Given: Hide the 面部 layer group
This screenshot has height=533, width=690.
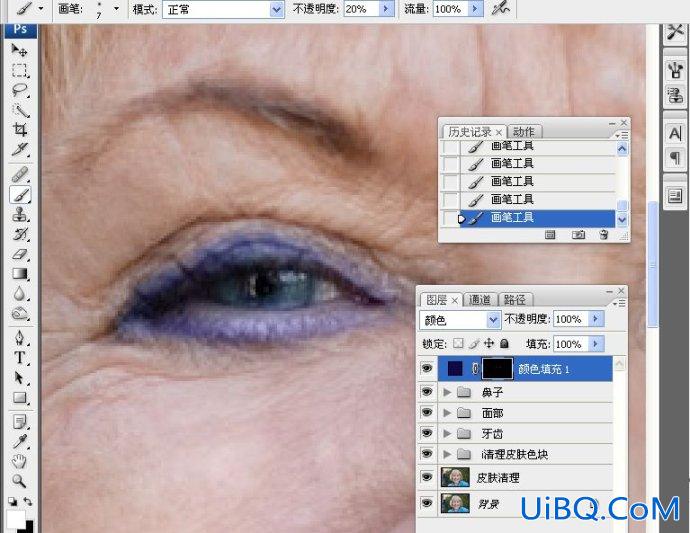Looking at the screenshot, I should click(427, 412).
